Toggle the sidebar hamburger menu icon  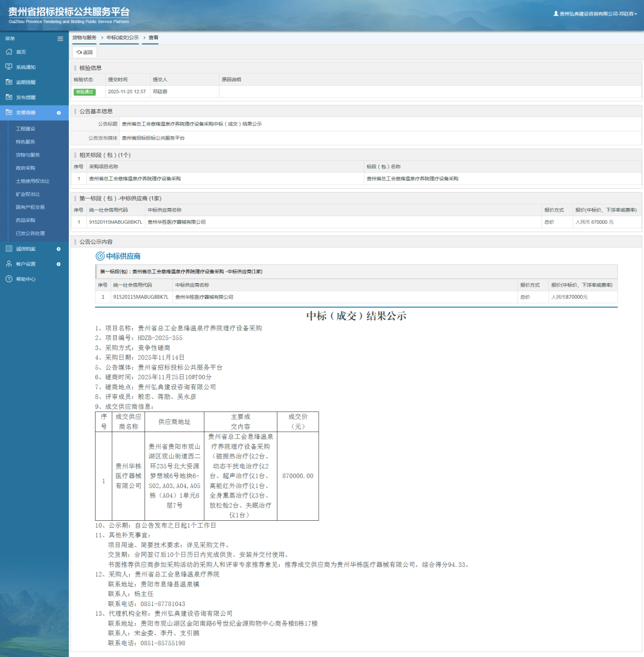point(60,39)
